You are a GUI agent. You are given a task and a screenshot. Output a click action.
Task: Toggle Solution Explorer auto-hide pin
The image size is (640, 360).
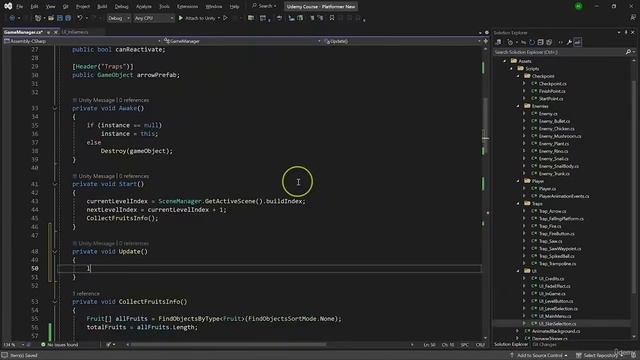pos(626,32)
